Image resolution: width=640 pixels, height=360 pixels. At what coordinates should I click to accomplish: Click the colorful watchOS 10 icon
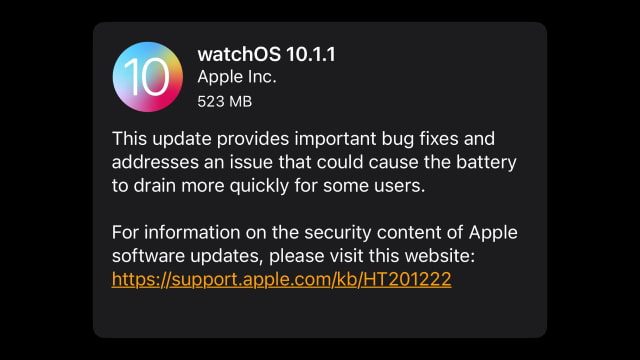coord(148,77)
